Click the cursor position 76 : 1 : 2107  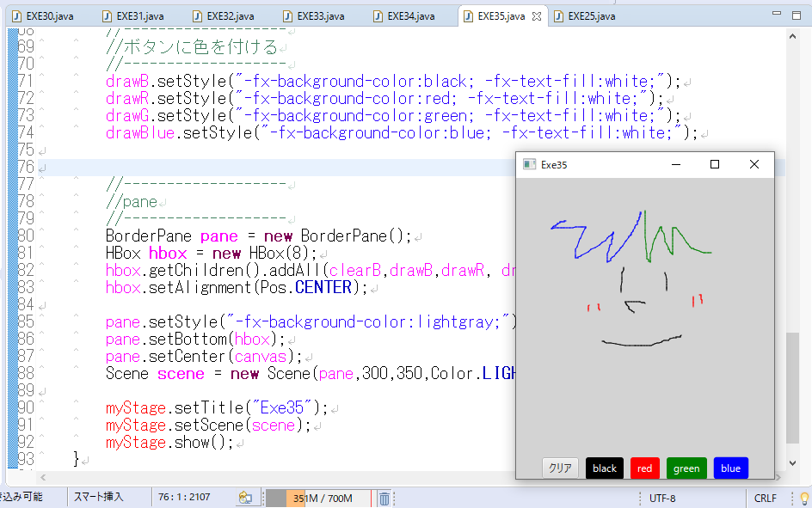tap(184, 497)
